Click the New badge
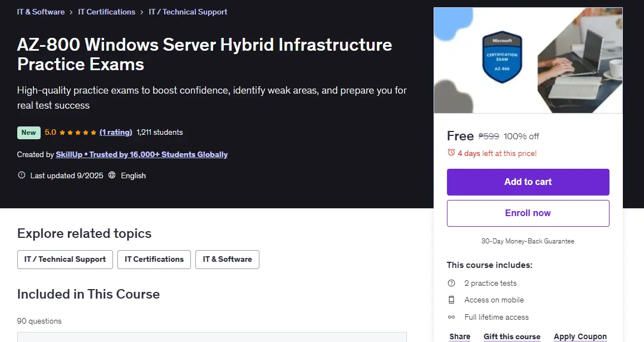Screen dimensions: 644x342 [29, 133]
